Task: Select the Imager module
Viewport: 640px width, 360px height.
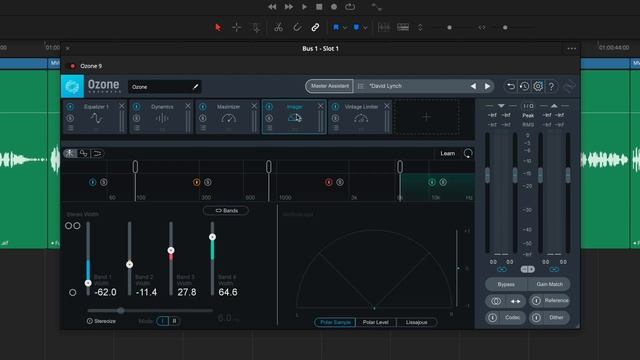Action: (294, 118)
